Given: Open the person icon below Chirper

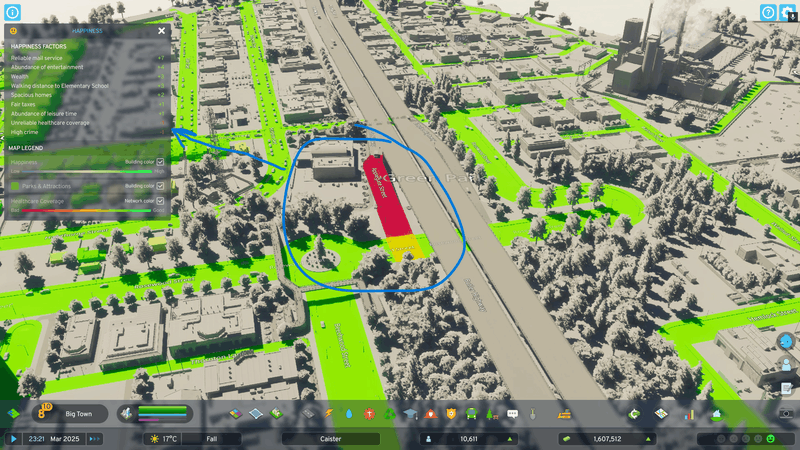Looking at the screenshot, I should tap(786, 365).
